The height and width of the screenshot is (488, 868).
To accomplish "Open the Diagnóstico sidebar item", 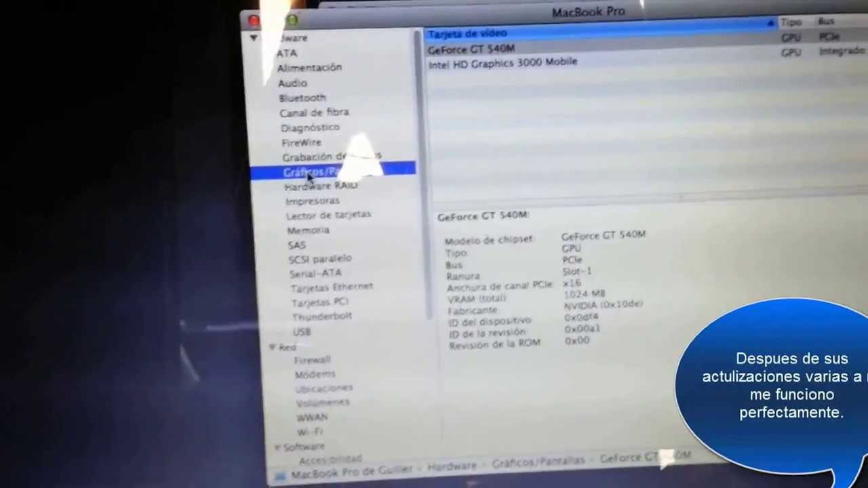I will coord(310,127).
